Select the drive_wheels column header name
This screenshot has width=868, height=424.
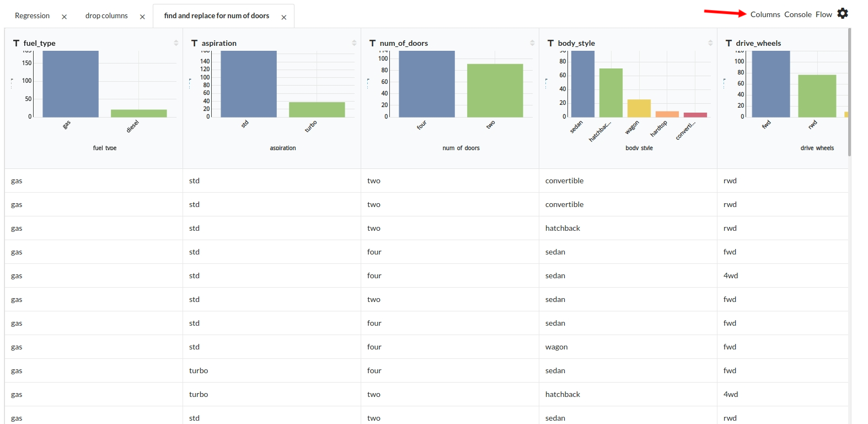point(758,43)
